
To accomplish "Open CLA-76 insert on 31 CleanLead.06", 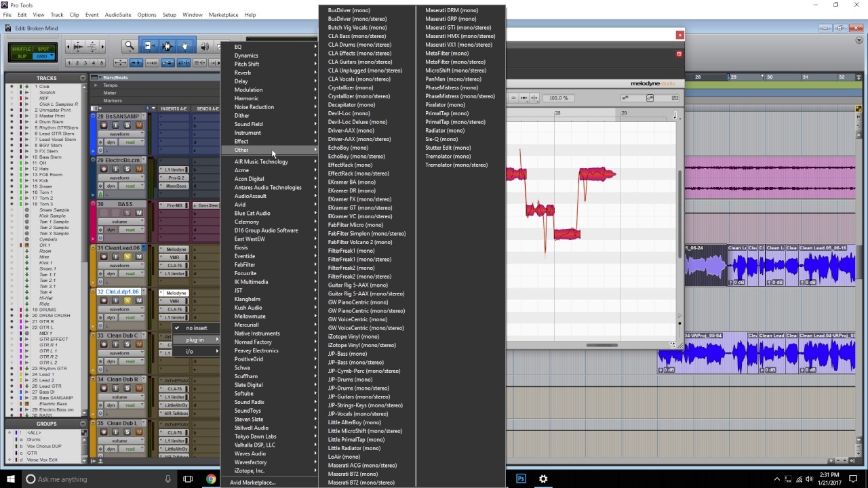I will 175,266.
